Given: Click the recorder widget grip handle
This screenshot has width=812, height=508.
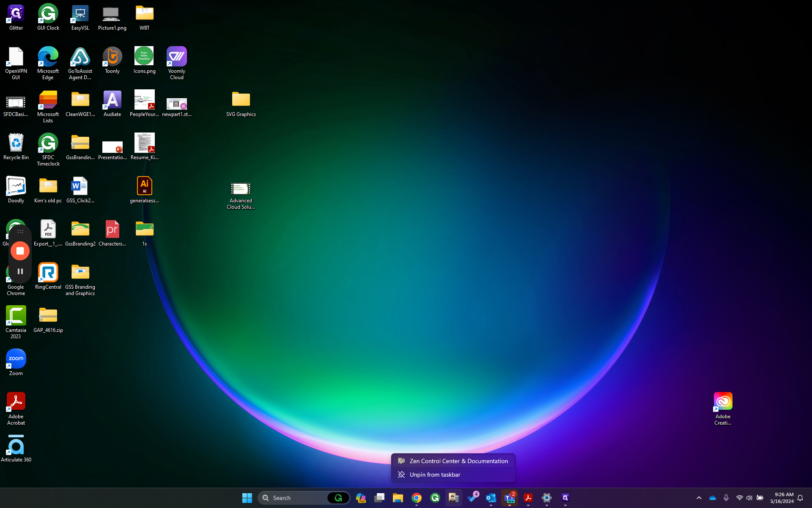Looking at the screenshot, I should (x=20, y=232).
